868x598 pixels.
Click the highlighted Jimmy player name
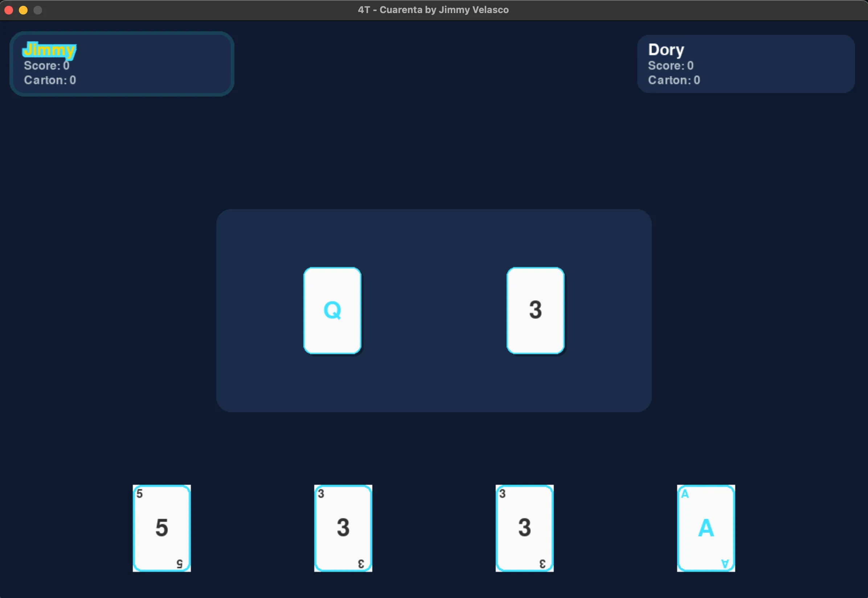click(49, 50)
